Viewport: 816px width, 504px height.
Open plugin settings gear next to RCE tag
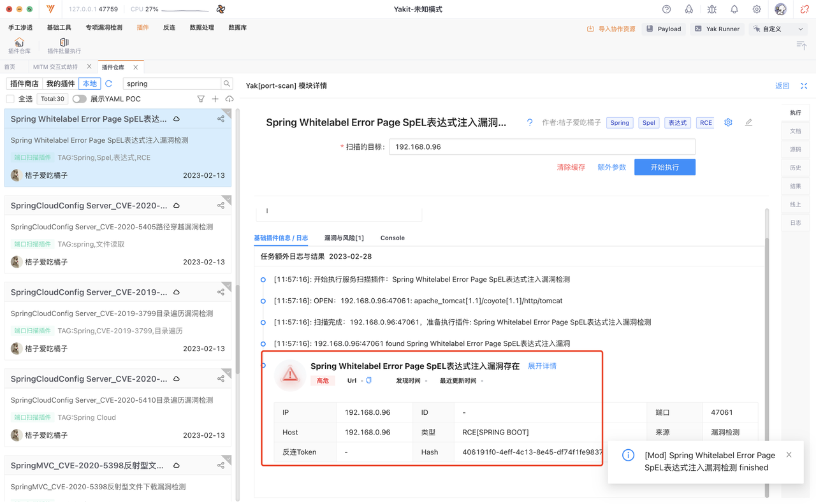pyautogui.click(x=728, y=122)
